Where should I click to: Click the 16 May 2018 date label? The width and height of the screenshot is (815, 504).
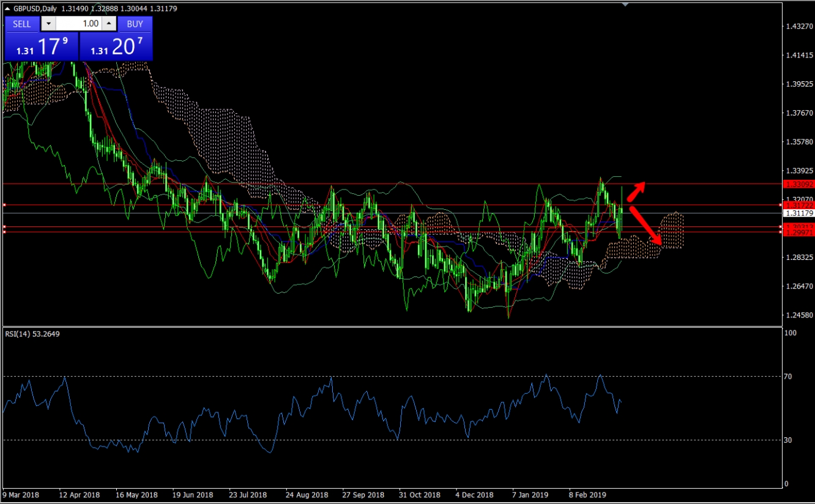[136, 494]
